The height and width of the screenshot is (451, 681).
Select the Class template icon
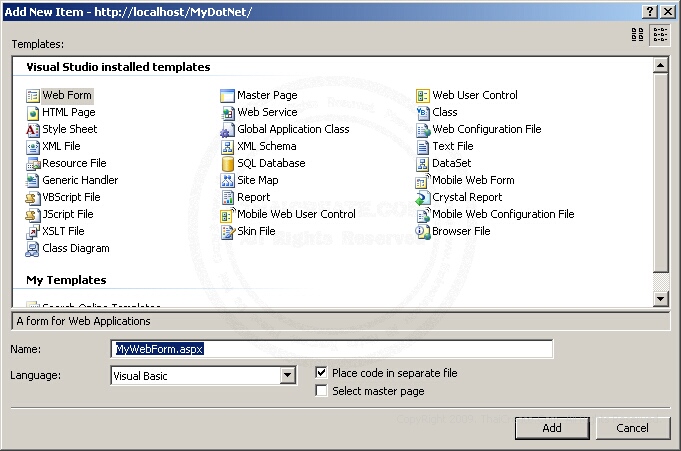pos(423,113)
